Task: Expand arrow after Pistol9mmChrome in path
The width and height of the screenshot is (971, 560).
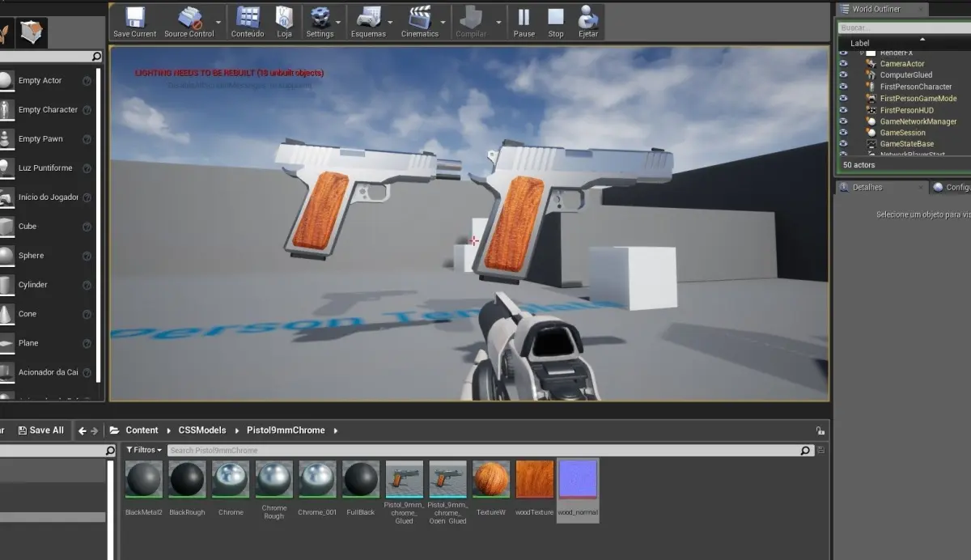Action: tap(335, 431)
